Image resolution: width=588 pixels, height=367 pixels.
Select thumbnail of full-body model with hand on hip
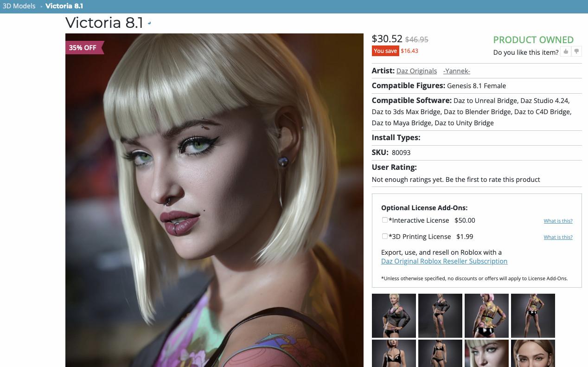coord(440,315)
